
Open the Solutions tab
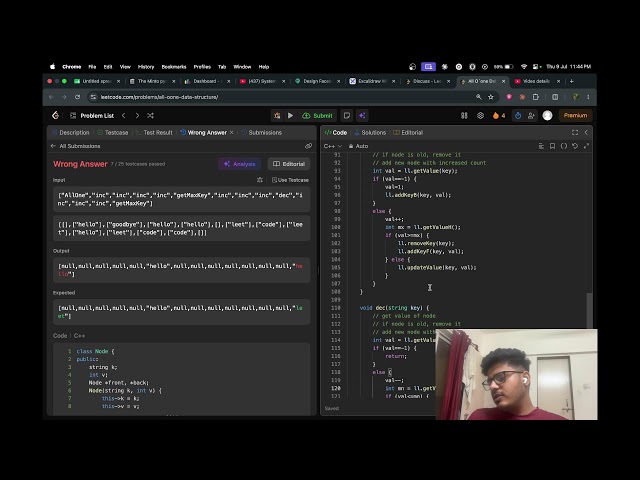[370, 132]
